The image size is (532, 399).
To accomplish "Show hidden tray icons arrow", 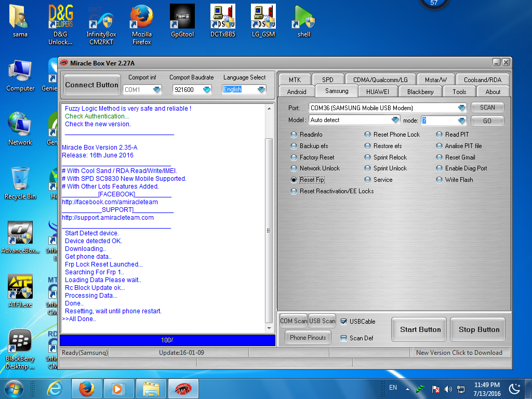I will pyautogui.click(x=407, y=389).
